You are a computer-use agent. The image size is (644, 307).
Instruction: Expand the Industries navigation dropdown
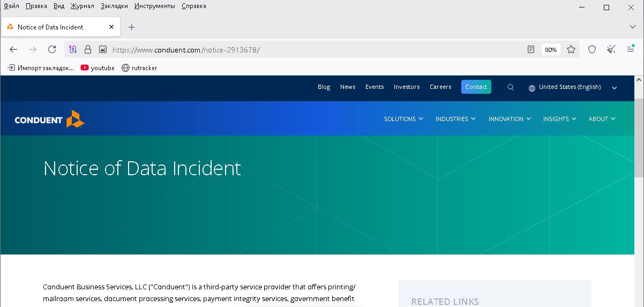[x=455, y=119]
